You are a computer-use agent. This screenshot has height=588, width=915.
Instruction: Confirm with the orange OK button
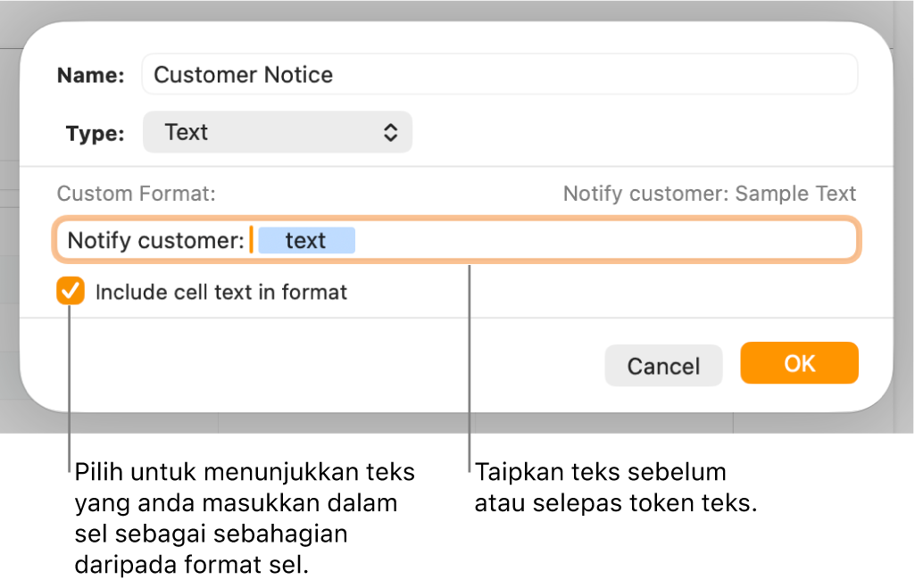point(799,363)
